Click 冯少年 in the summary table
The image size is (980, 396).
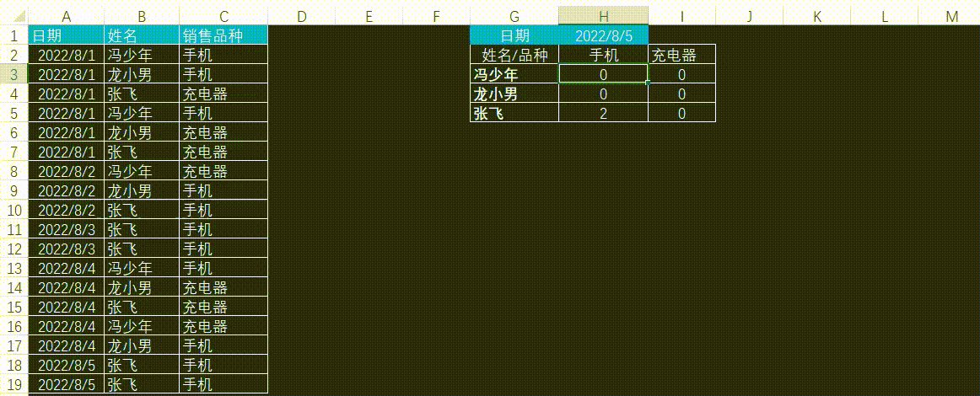click(514, 74)
